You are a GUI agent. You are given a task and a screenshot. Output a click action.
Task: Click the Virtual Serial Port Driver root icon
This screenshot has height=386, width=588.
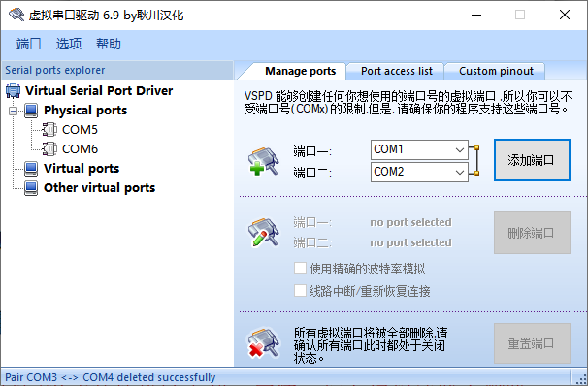14,91
